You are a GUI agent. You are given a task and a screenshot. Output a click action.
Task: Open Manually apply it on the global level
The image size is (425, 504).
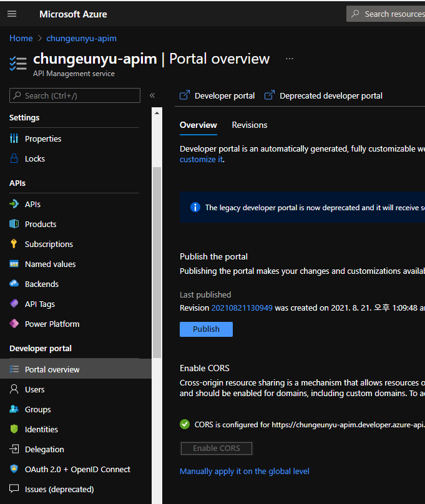[244, 471]
